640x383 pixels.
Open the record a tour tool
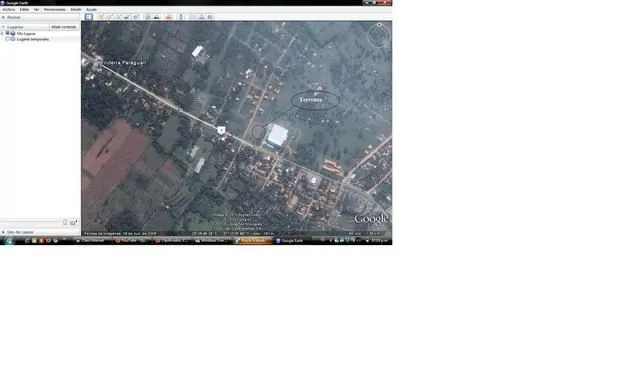tap(136, 17)
